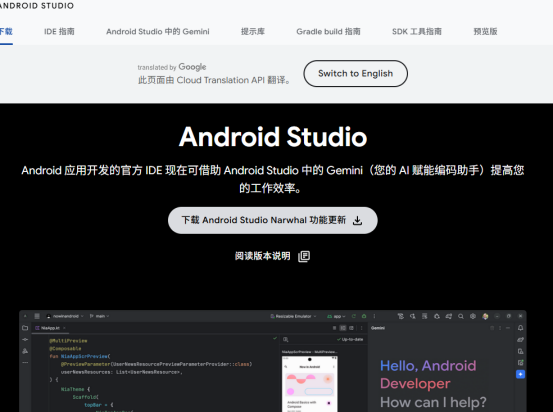Click the @MultiPreview code line
The height and width of the screenshot is (412, 553).
68,341
